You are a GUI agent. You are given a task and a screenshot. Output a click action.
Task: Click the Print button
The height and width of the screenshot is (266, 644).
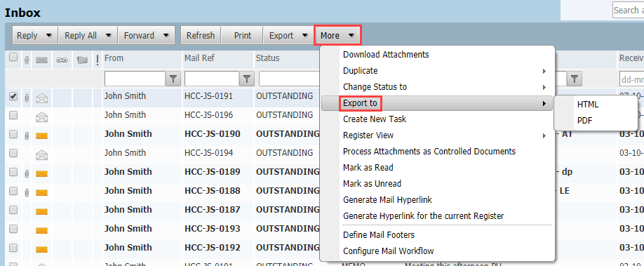coord(242,36)
